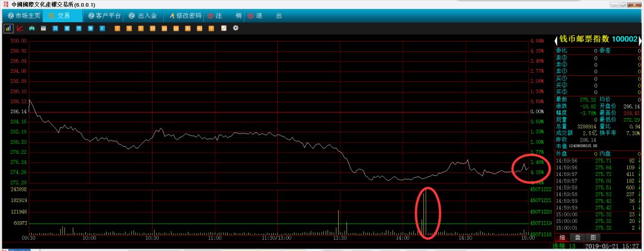The height and width of the screenshot is (251, 644).
Task: Click the 钱币邮票指数 100002 title
Action: click(598, 39)
